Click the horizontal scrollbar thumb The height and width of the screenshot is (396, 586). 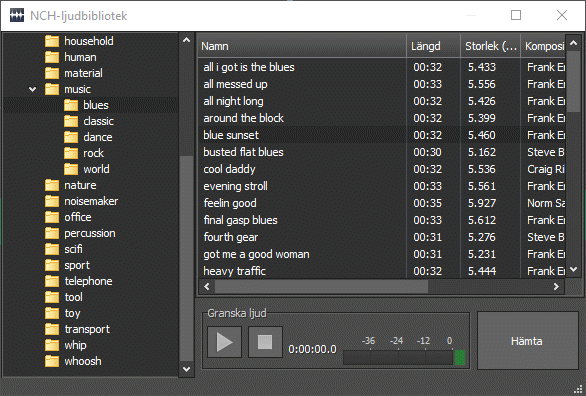click(x=321, y=287)
